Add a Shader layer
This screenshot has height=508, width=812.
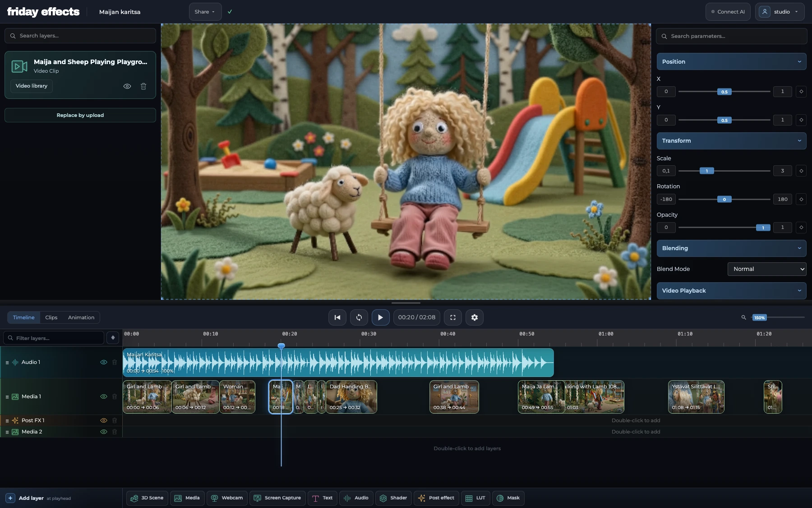click(x=393, y=498)
